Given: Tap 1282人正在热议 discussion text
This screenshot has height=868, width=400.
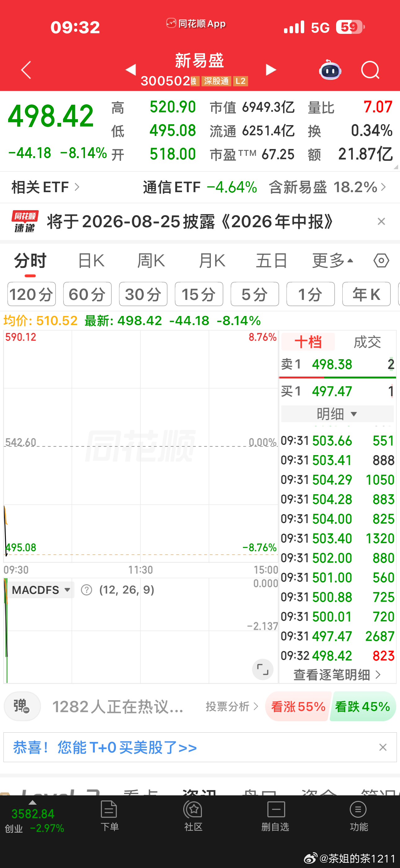Looking at the screenshot, I should (118, 707).
